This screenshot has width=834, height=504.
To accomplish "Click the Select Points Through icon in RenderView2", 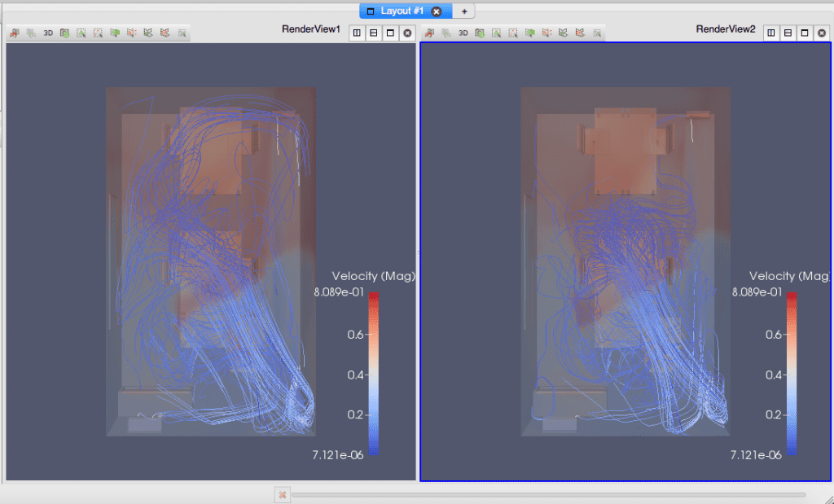I will click(x=548, y=33).
